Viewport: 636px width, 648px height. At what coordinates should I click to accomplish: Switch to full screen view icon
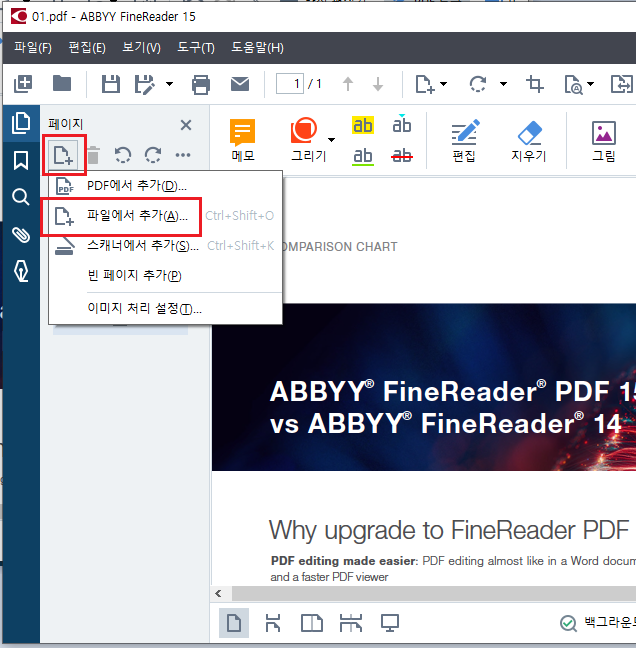[390, 623]
